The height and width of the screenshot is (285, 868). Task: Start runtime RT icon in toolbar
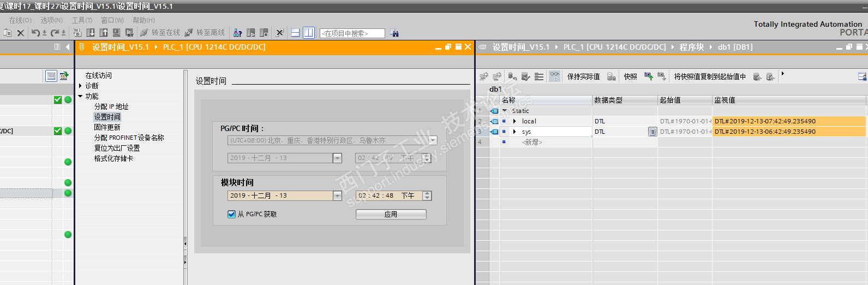[x=129, y=33]
